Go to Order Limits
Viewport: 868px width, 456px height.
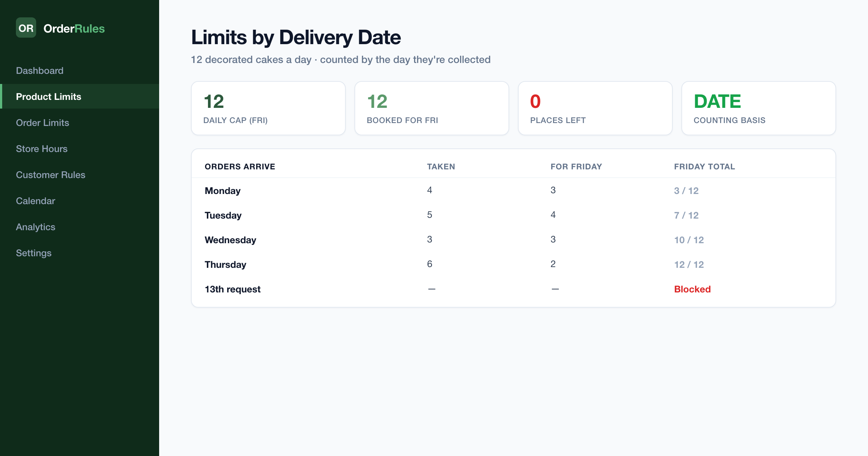[80, 123]
